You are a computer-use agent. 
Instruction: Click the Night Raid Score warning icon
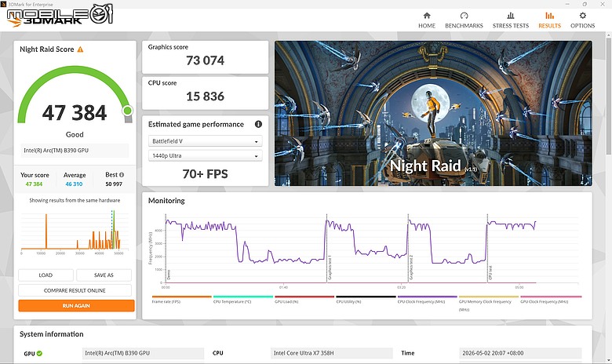pos(80,49)
